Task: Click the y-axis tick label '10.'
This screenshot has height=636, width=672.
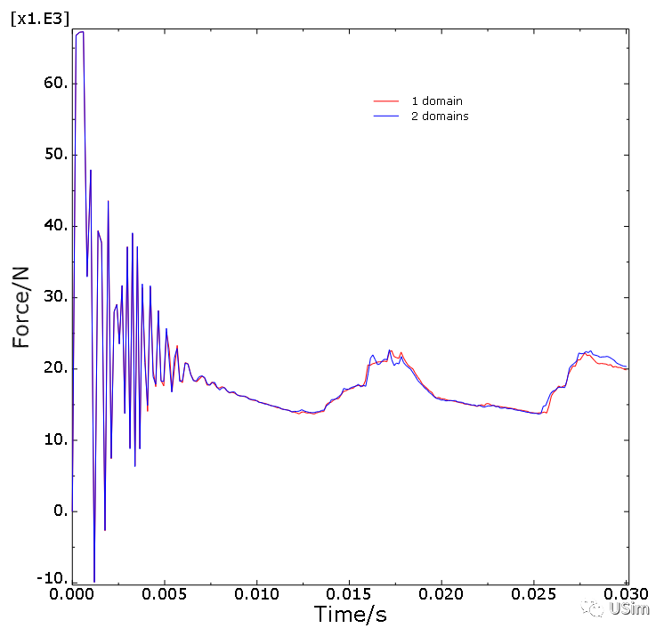Action: 56,439
